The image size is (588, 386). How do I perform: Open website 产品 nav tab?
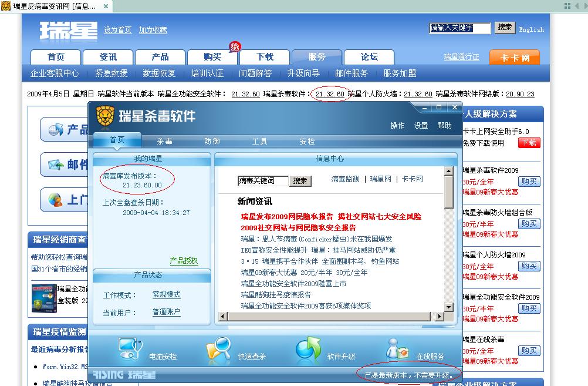[x=160, y=57]
